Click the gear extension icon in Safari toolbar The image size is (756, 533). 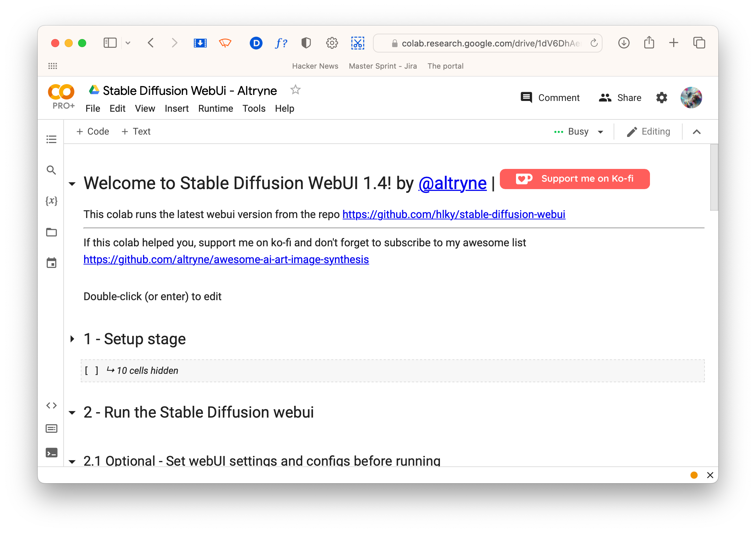pos(332,43)
